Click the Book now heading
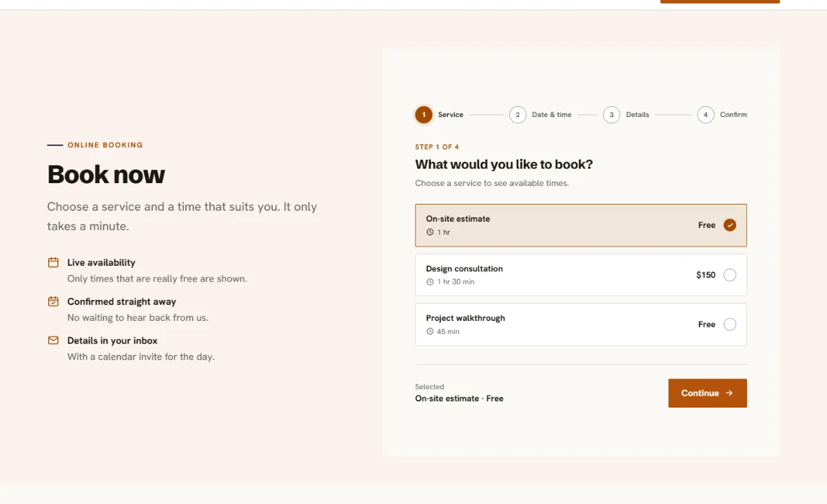The image size is (827, 504). click(106, 175)
